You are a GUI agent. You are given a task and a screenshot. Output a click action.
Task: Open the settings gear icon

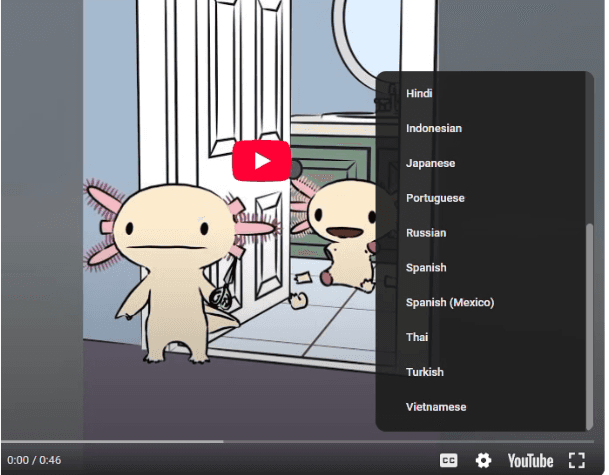(483, 461)
